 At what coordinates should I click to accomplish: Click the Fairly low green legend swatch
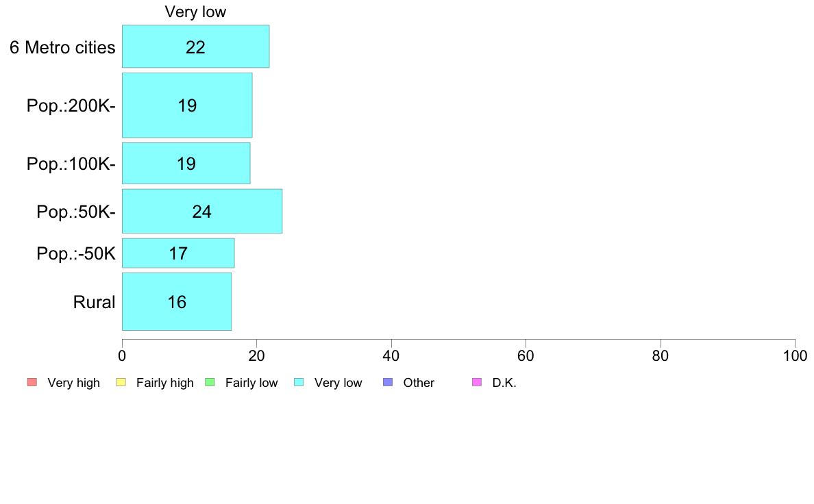click(x=210, y=383)
